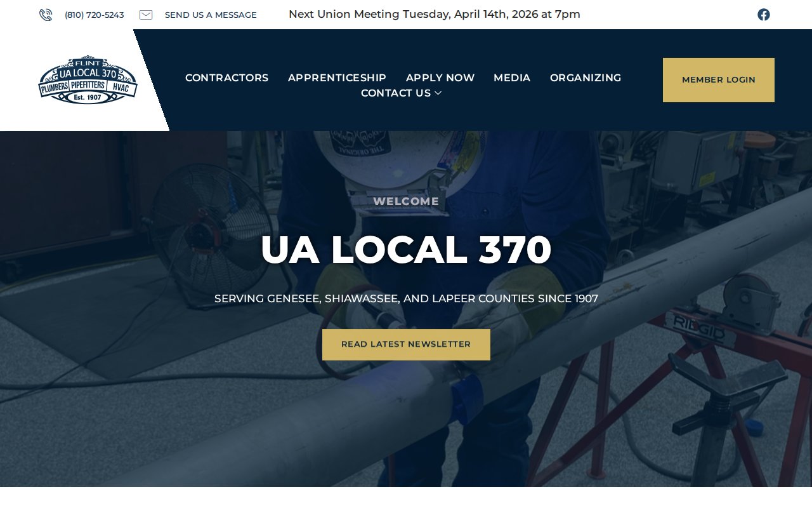Expand the Contact Us chevron arrow

(x=438, y=93)
